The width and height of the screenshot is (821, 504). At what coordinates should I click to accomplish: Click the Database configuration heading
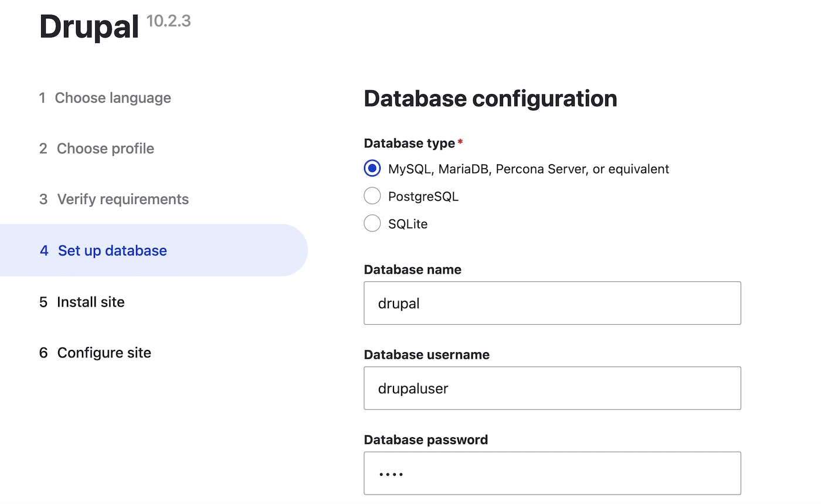coord(491,98)
